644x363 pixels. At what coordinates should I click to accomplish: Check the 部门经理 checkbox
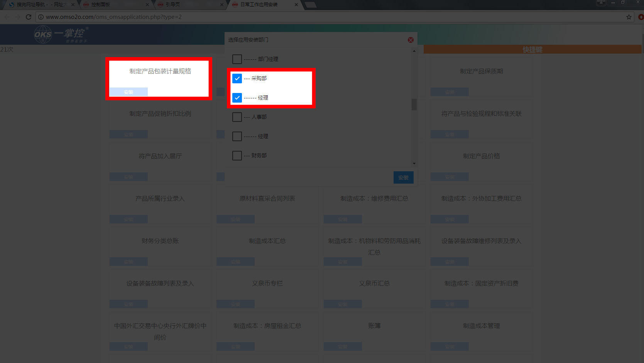[x=237, y=59]
